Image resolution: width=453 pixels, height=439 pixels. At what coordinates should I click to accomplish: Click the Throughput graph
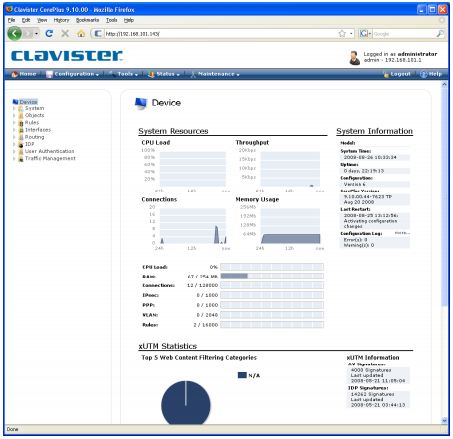(x=290, y=169)
